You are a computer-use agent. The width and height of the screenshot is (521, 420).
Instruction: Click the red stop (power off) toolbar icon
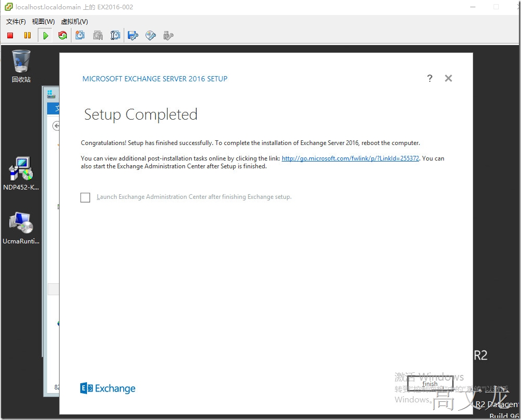(x=10, y=35)
